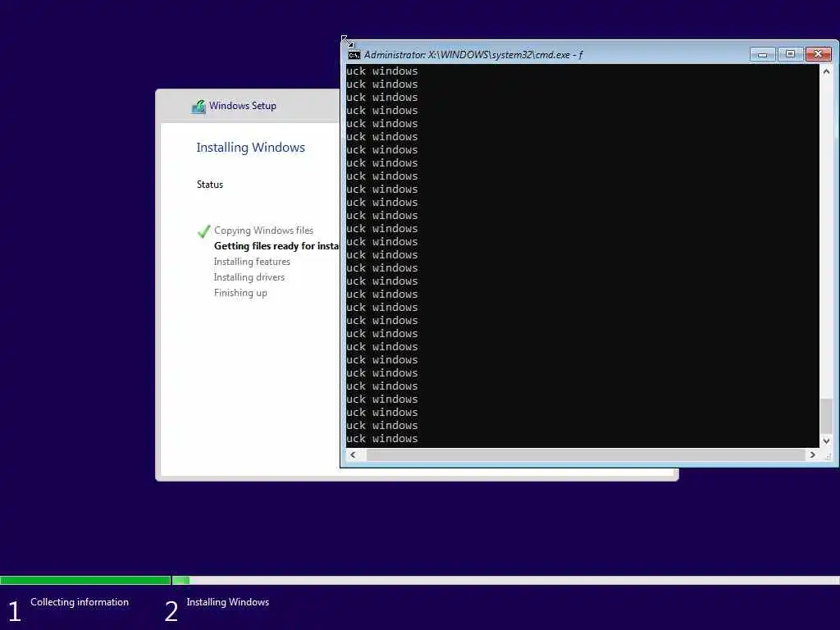Image resolution: width=840 pixels, height=630 pixels.
Task: Click the cmd vertical scrollbar down arrow
Action: pos(826,441)
